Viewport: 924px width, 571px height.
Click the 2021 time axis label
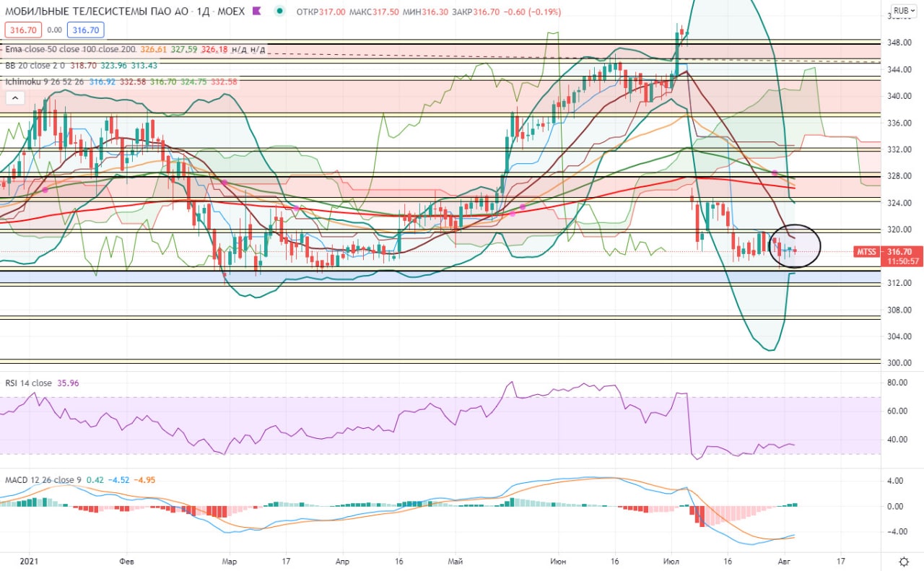[x=29, y=561]
